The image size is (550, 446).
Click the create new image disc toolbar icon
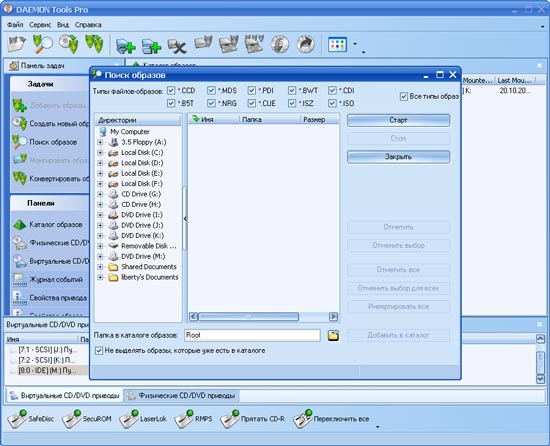[x=68, y=44]
